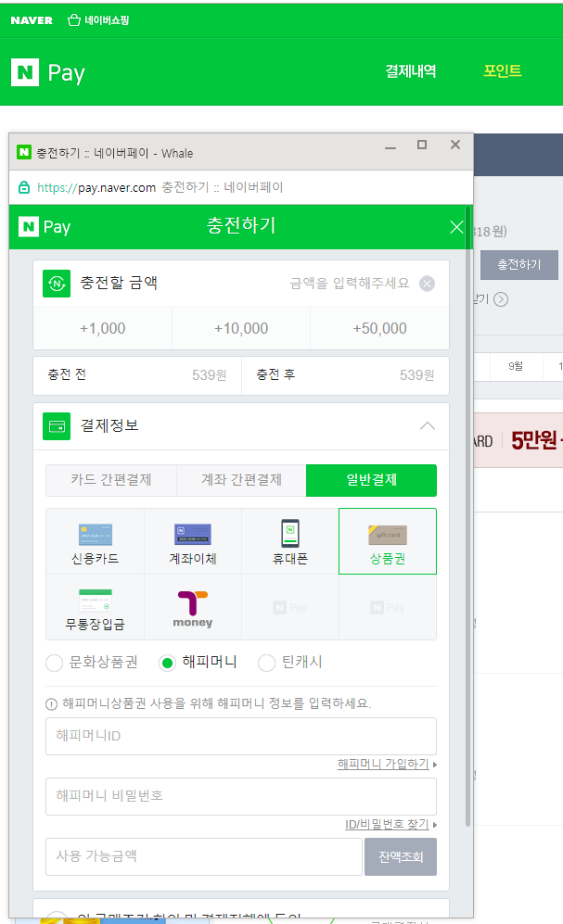
Task: Select T money payment method
Action: pyautogui.click(x=193, y=608)
